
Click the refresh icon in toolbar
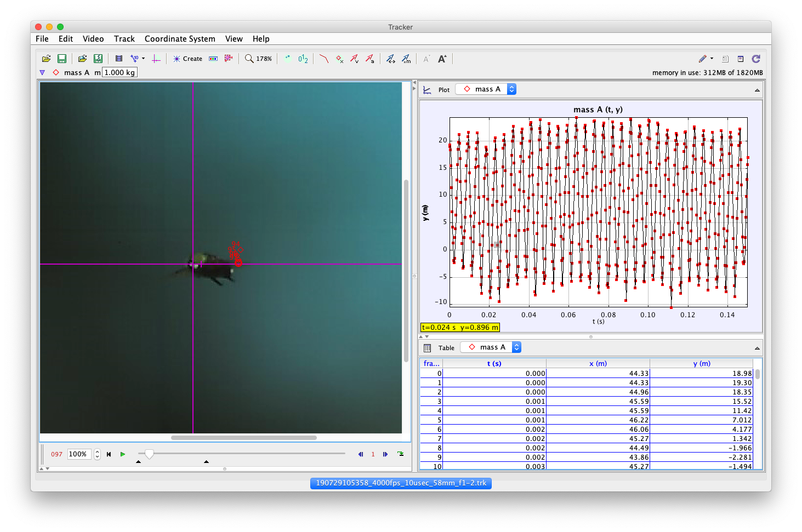pyautogui.click(x=756, y=59)
